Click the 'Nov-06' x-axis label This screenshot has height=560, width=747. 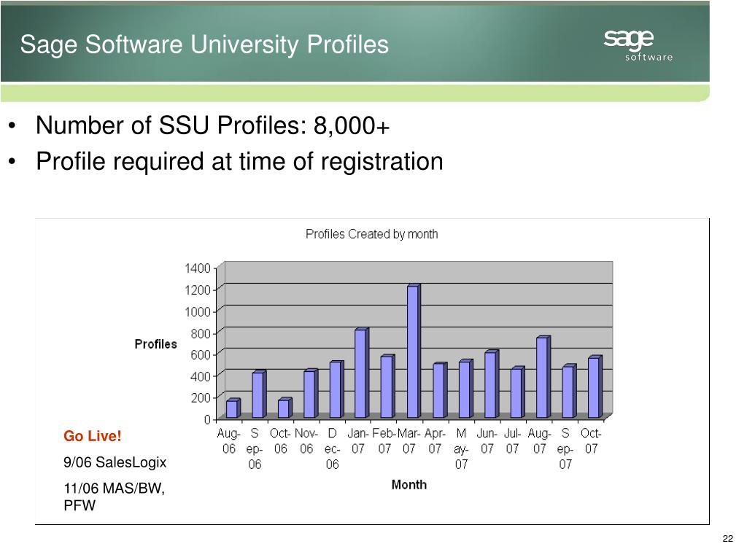click(306, 441)
